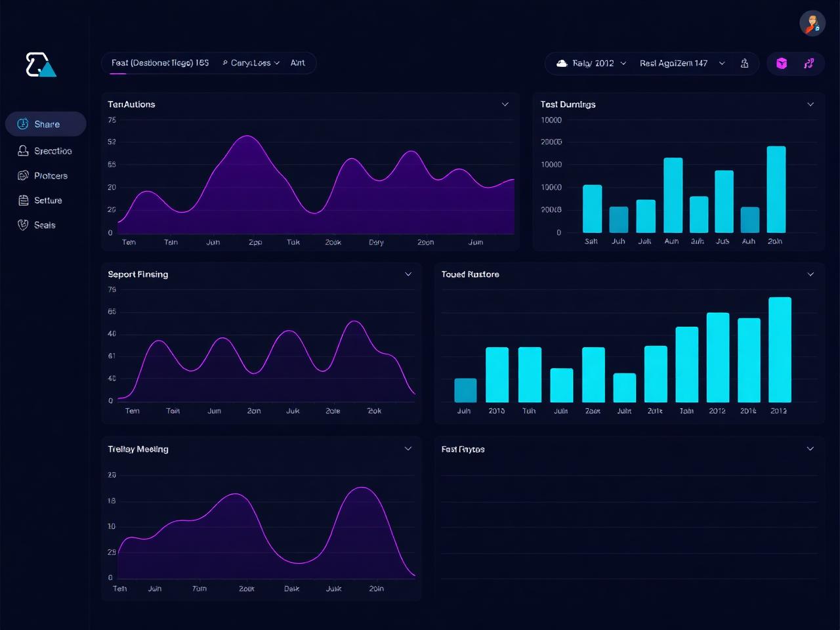Click the Seals shield icon
Viewport: 840px width, 630px height.
tap(23, 225)
